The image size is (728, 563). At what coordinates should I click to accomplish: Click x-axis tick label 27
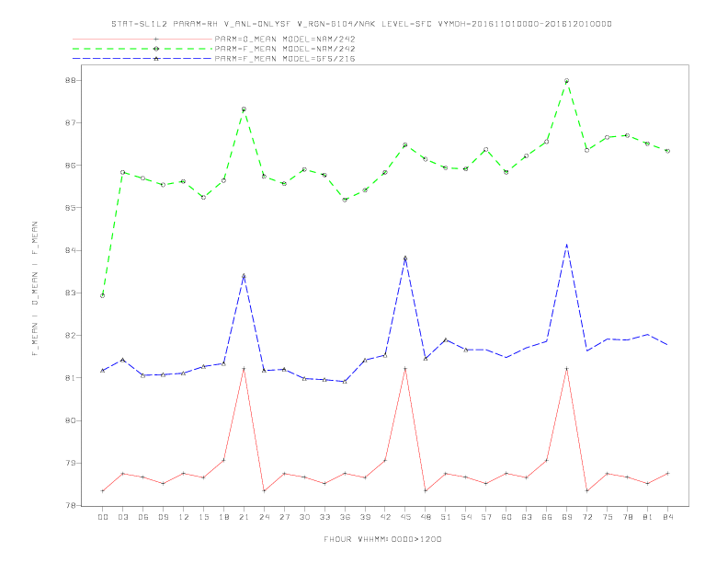coord(284,517)
